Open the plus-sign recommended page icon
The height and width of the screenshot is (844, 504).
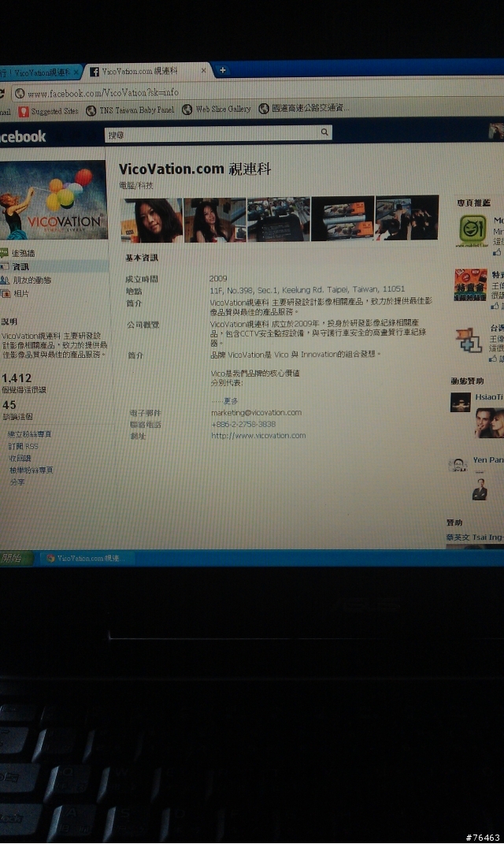[469, 340]
